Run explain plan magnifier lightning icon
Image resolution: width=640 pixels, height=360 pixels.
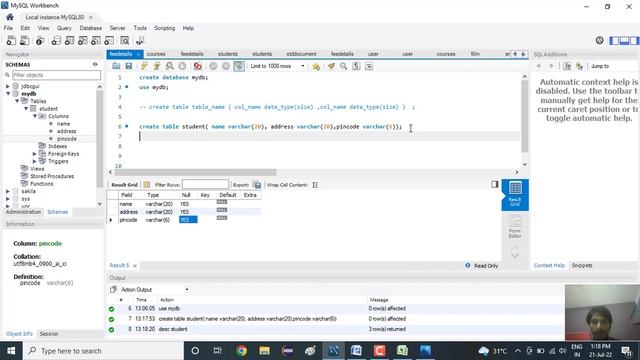click(x=169, y=66)
